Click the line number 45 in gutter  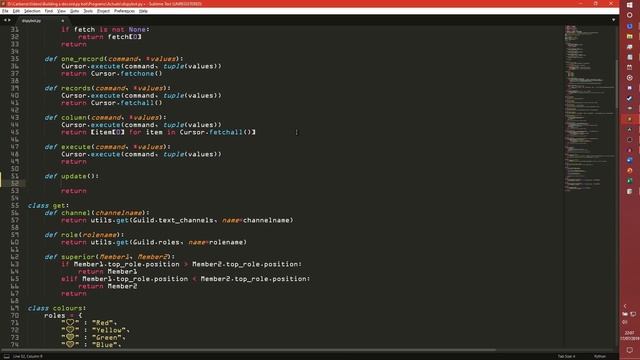pos(15,132)
